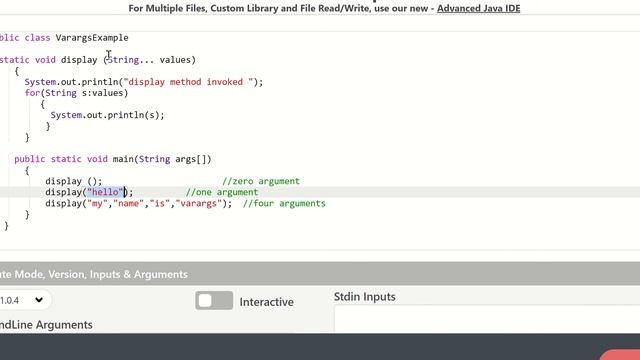Click the highlighted "hello" string
This screenshot has height=360, width=640.
click(x=105, y=192)
